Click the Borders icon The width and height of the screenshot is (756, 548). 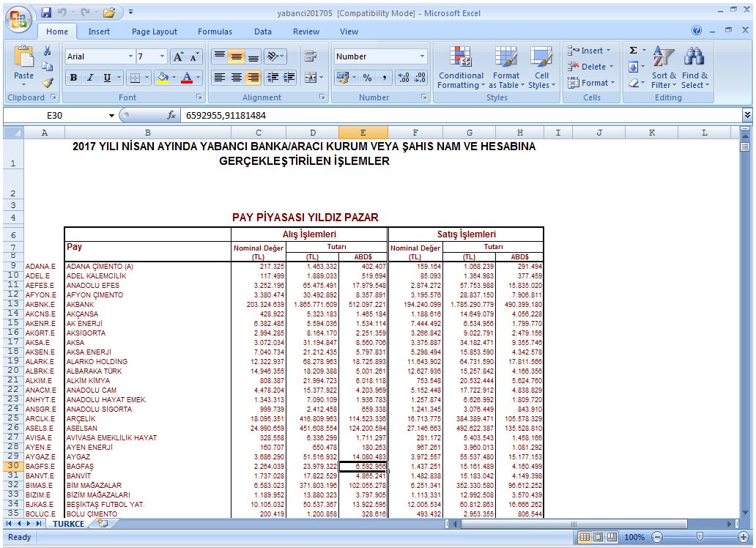(135, 78)
